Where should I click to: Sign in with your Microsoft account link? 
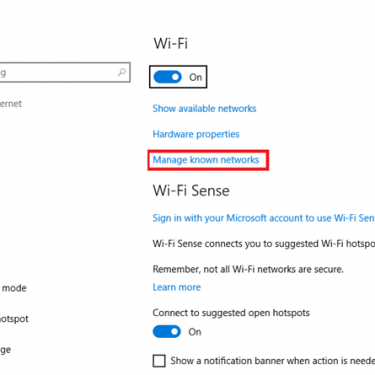pyautogui.click(x=264, y=218)
